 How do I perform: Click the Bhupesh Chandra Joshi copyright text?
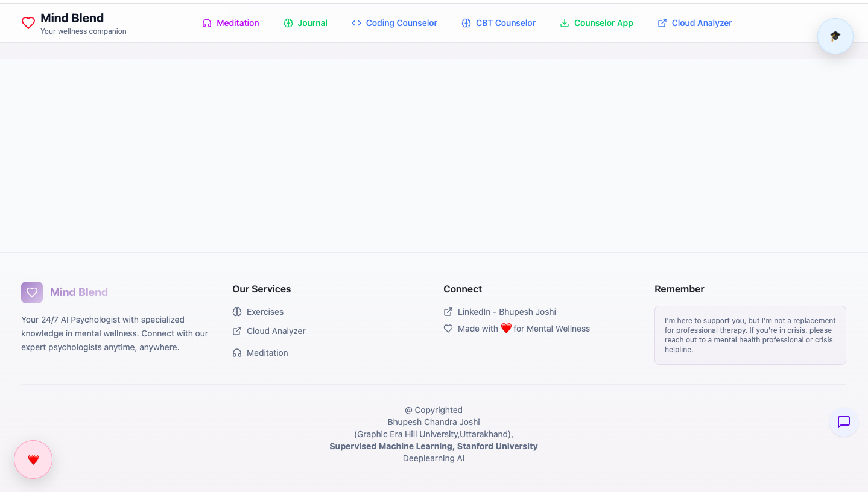434,422
